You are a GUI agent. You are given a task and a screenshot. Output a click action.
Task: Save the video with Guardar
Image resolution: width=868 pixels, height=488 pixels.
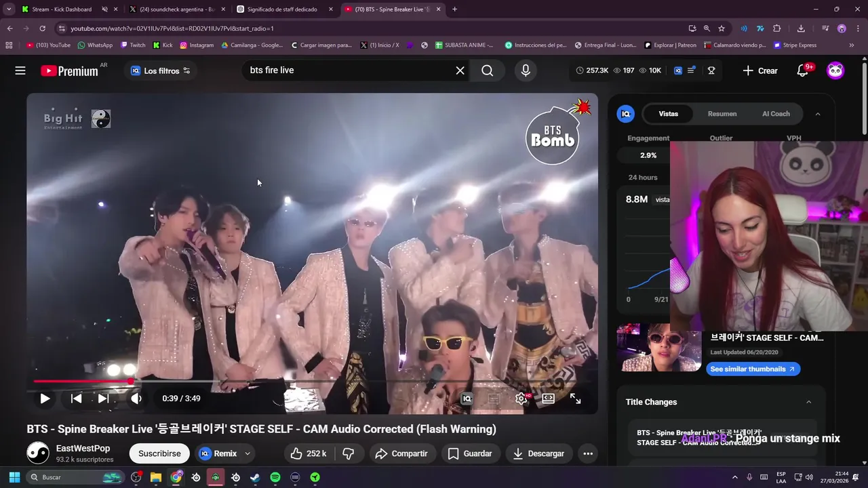470,453
